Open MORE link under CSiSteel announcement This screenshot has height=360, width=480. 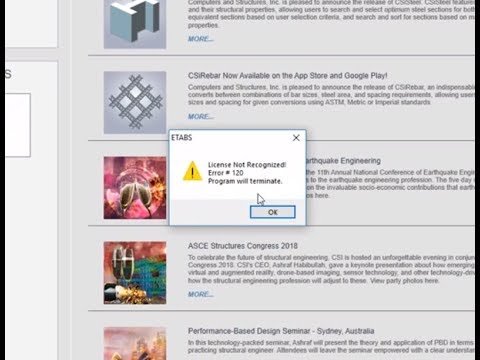pyautogui.click(x=201, y=39)
